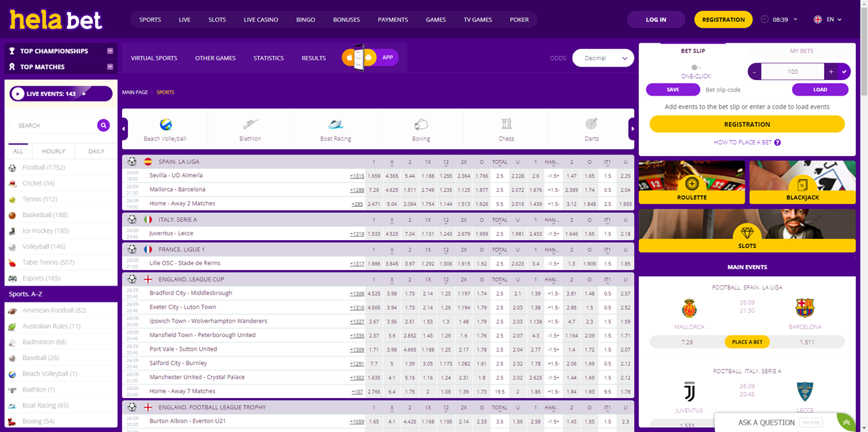The image size is (868, 432).
Task: Place a bet on Mallorca vs Barcelona
Action: pyautogui.click(x=747, y=342)
